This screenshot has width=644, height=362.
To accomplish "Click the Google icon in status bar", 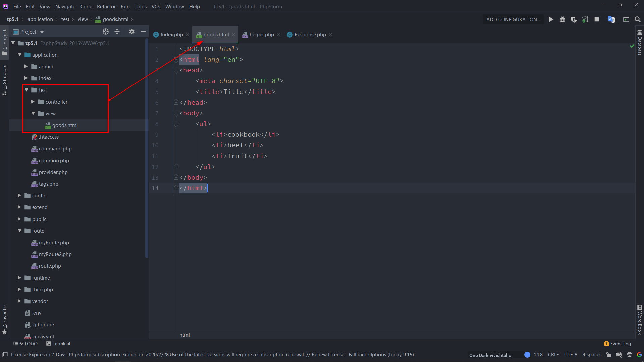I will (639, 355).
